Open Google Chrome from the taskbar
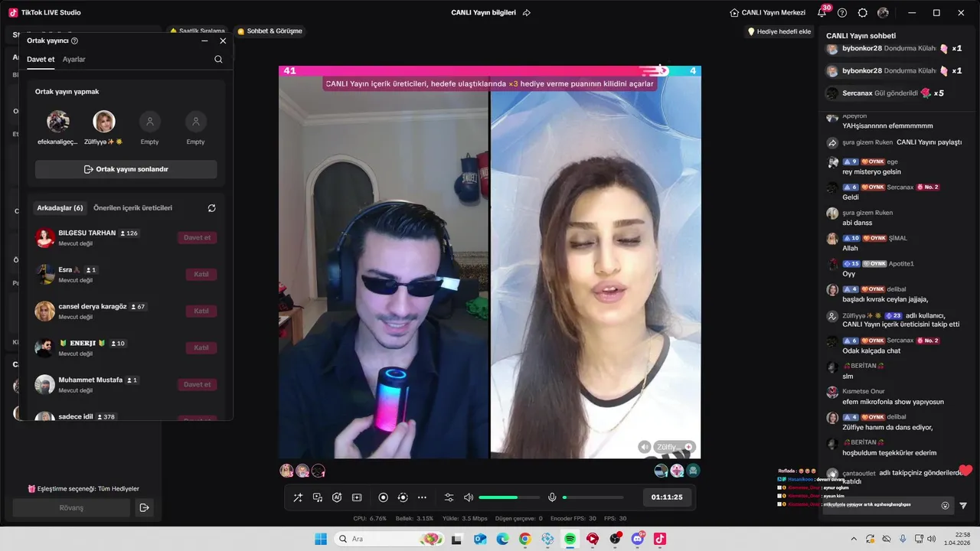 [x=524, y=539]
